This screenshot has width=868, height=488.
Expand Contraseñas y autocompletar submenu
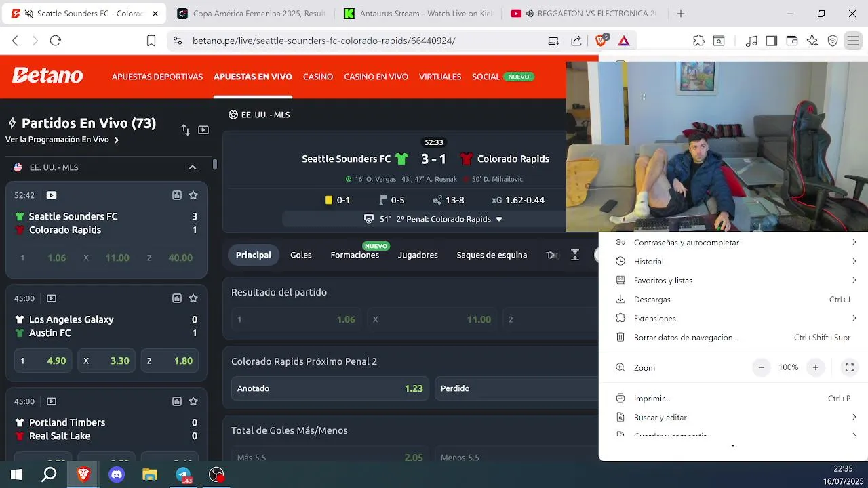click(854, 243)
